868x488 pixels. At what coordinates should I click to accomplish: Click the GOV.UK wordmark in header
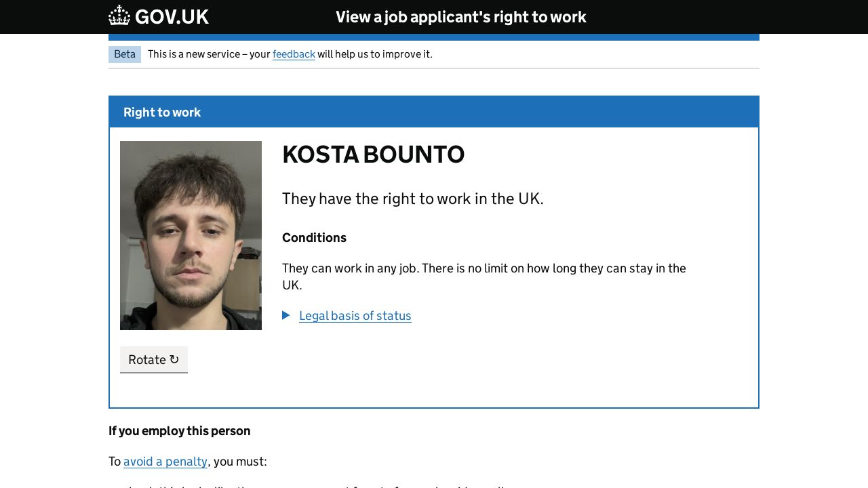(172, 17)
